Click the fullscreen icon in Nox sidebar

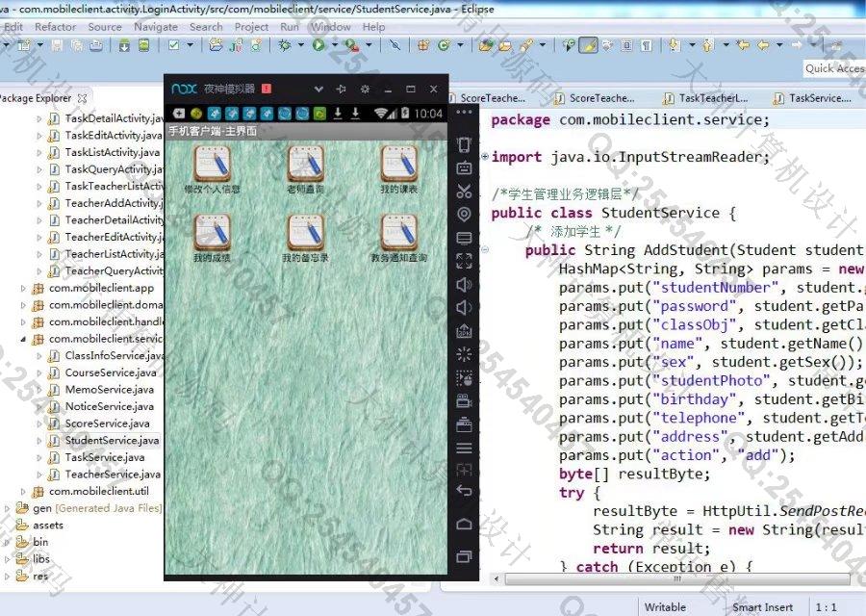pyautogui.click(x=464, y=261)
